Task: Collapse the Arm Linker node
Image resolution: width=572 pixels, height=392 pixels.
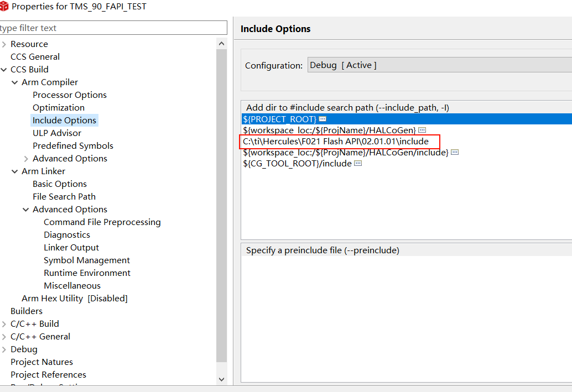Action: [x=15, y=171]
